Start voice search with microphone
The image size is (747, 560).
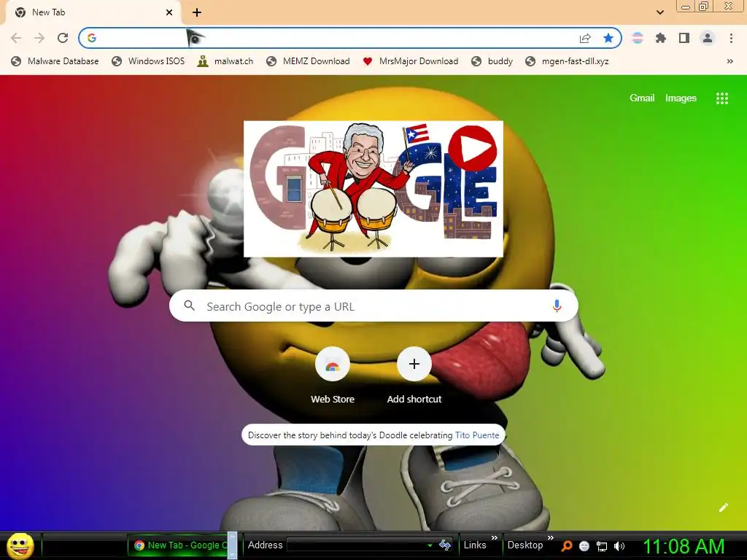click(557, 306)
